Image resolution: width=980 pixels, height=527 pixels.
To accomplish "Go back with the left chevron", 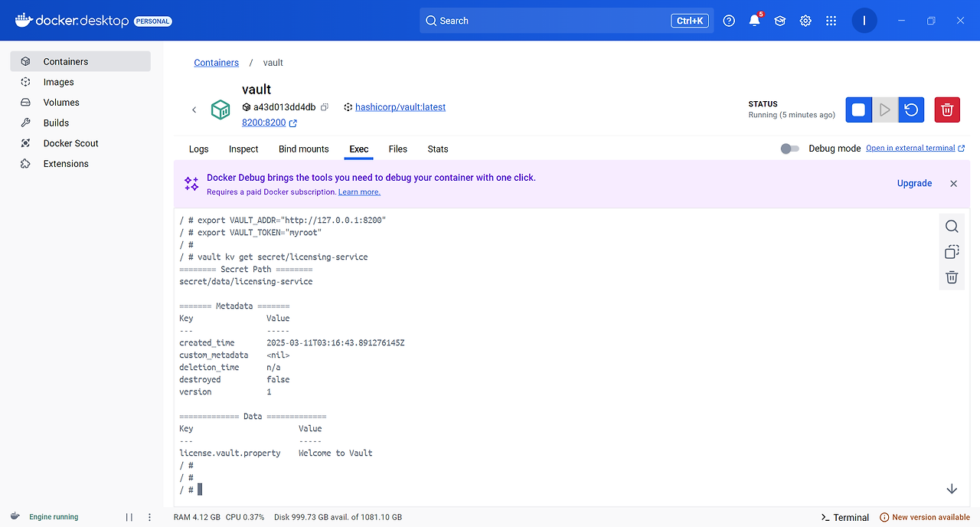I will pos(194,110).
